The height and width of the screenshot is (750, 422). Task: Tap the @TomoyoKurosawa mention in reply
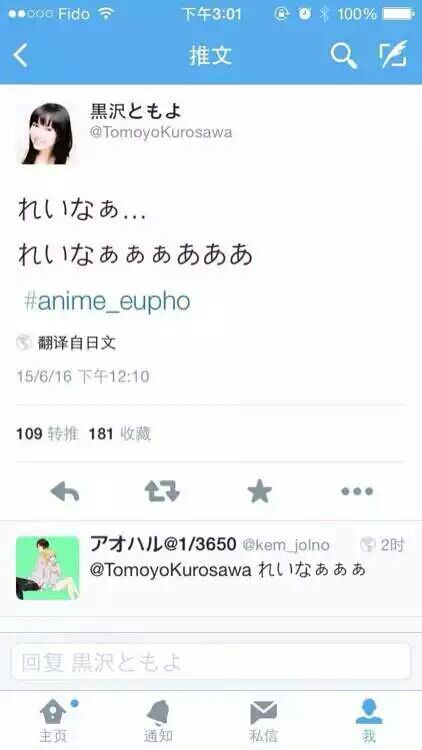[x=170, y=570]
